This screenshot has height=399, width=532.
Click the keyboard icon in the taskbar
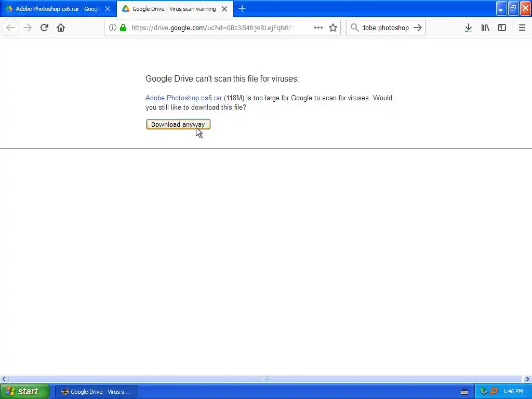coord(464,392)
